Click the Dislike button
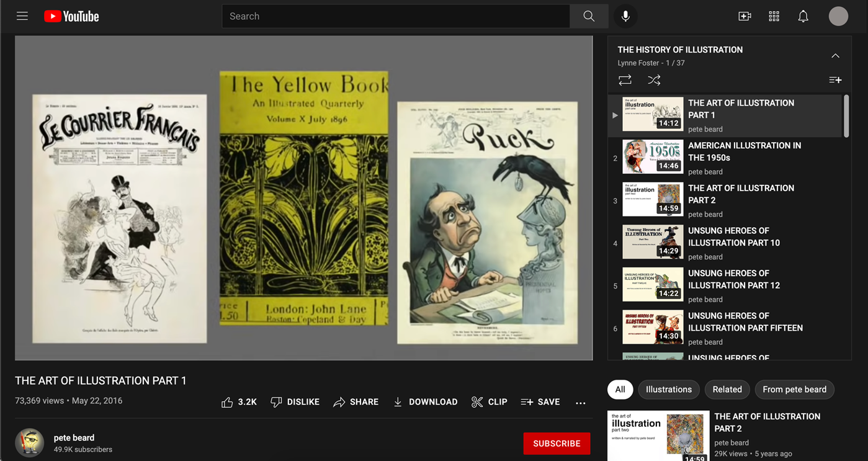 pos(295,402)
